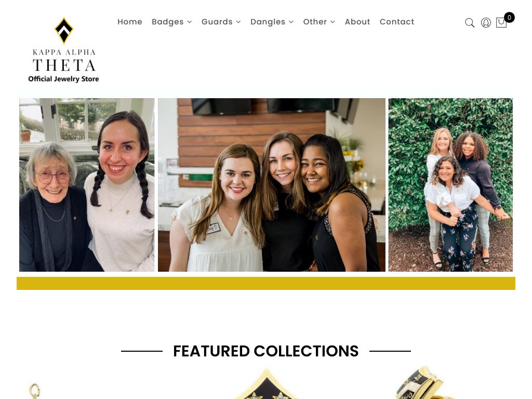Open the shopping cart icon
The image size is (532, 399).
click(501, 23)
